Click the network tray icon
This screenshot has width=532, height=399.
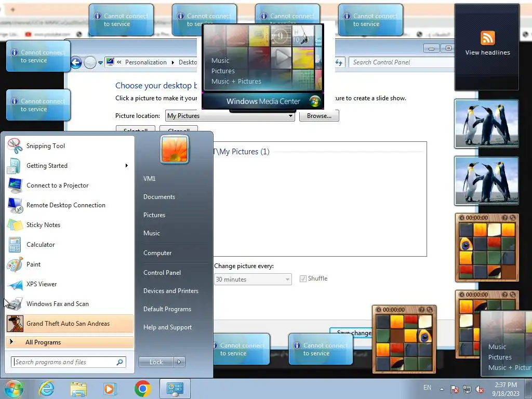(467, 389)
